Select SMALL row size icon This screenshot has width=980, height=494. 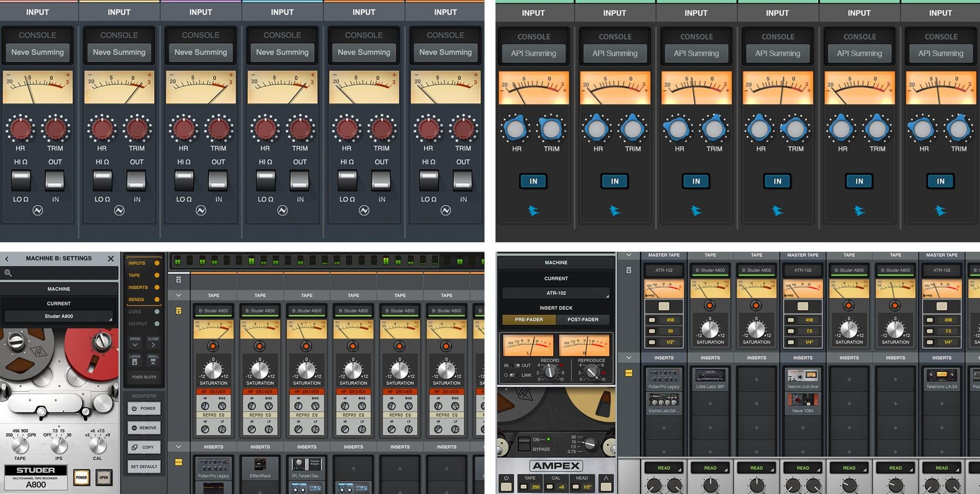[x=153, y=360]
